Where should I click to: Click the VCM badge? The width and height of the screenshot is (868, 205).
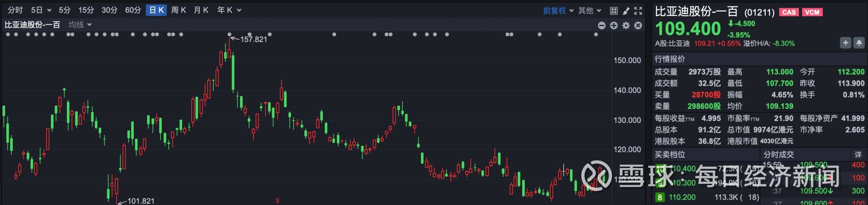812,12
